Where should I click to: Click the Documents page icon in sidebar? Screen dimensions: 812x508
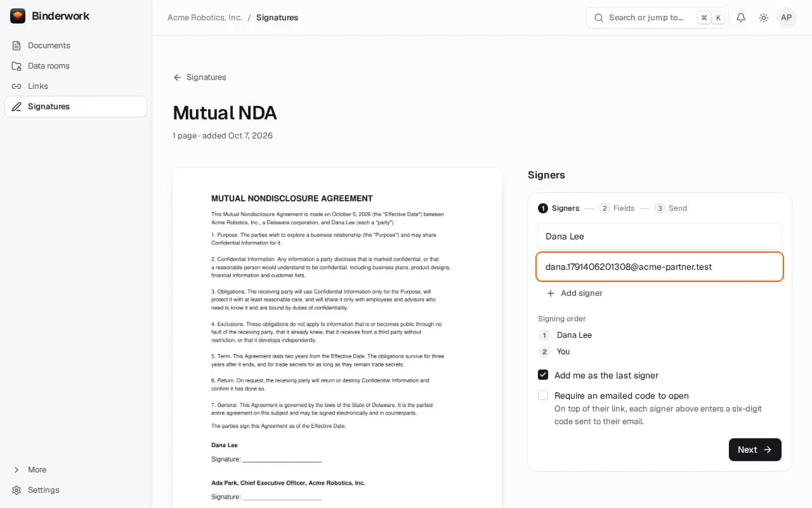coord(16,46)
